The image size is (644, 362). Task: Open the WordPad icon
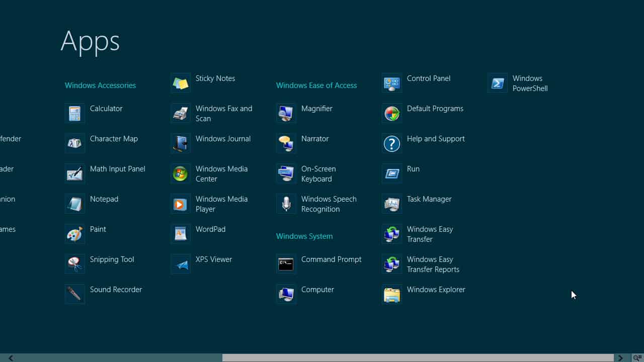pos(181,234)
